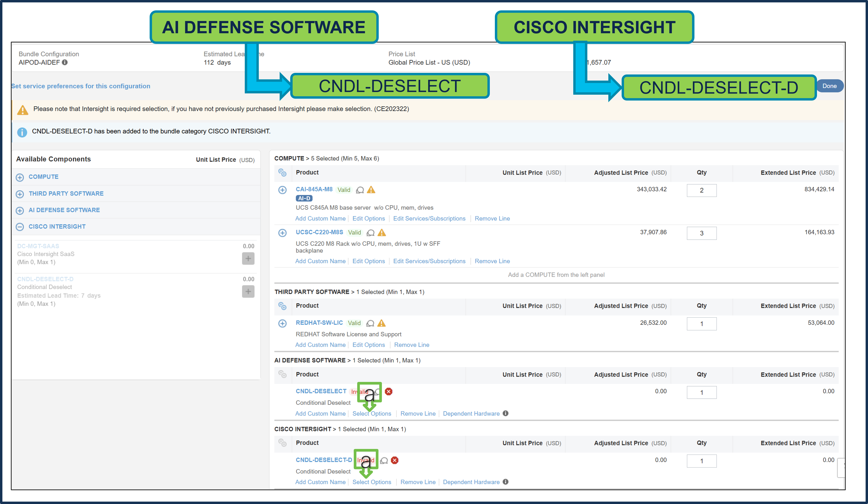
Task: Click the Qty field for CAI-845A-M8
Action: (702, 190)
